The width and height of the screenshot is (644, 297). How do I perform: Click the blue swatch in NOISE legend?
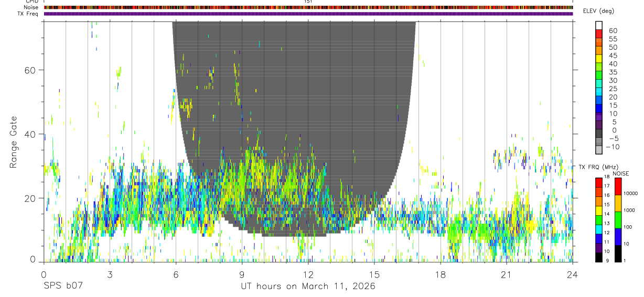(618, 237)
